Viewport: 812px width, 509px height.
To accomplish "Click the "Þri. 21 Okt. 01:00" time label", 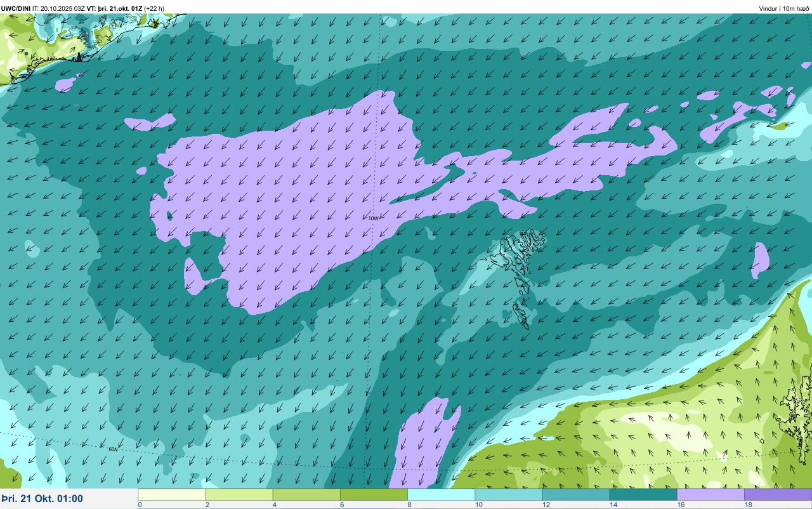I will pos(42,498).
